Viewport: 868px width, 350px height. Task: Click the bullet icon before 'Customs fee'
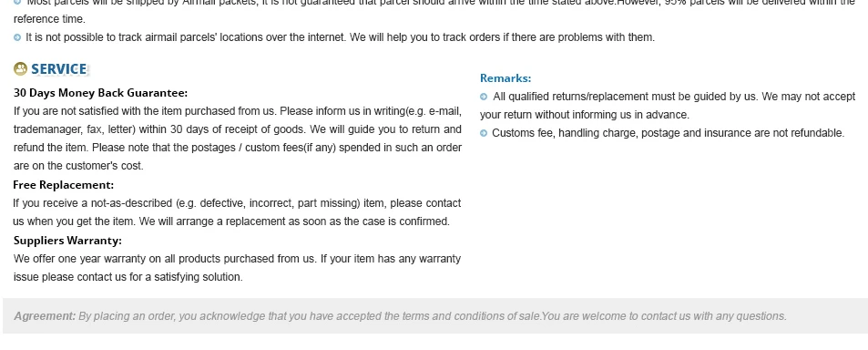pos(484,133)
